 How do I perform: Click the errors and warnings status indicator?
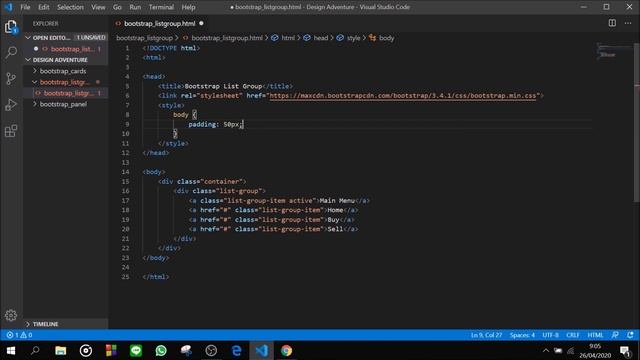(x=19, y=335)
